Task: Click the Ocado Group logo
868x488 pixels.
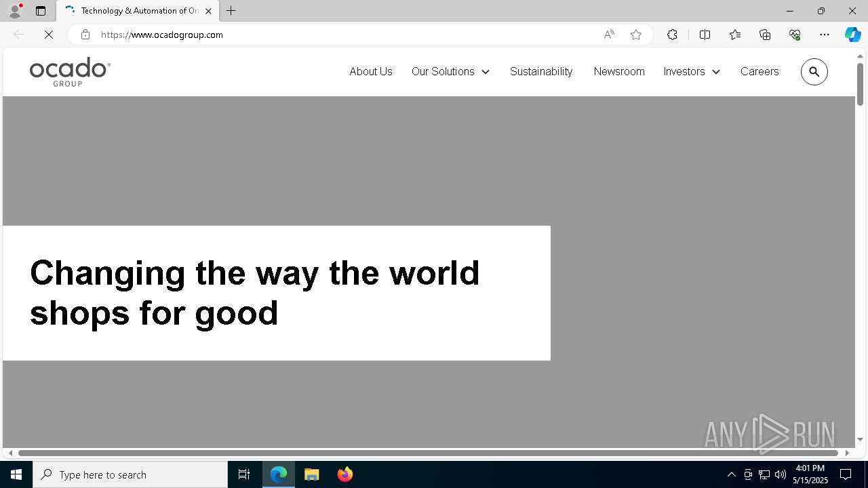Action: (x=70, y=72)
